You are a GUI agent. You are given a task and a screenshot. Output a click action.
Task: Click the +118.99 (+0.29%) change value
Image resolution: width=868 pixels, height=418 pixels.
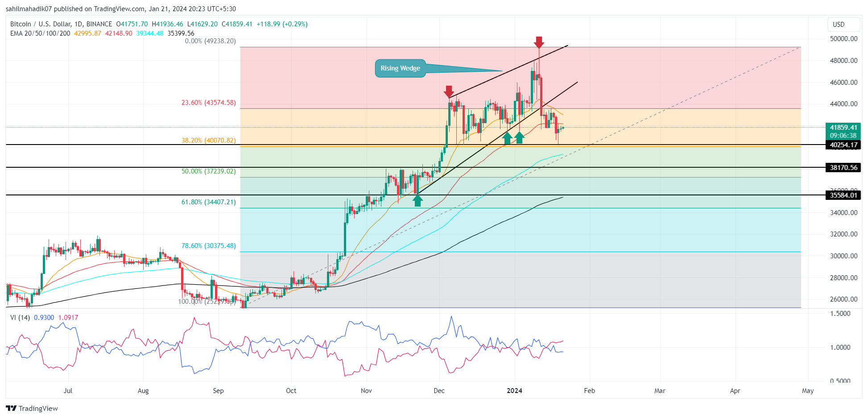pos(282,24)
